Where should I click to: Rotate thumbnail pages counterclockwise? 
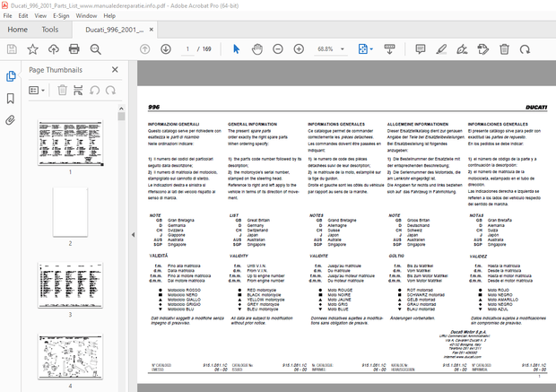tap(94, 90)
